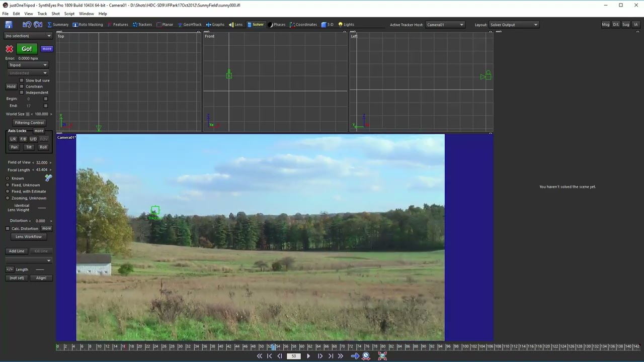Go to the previous key frame
This screenshot has height=362, width=644.
270,356
